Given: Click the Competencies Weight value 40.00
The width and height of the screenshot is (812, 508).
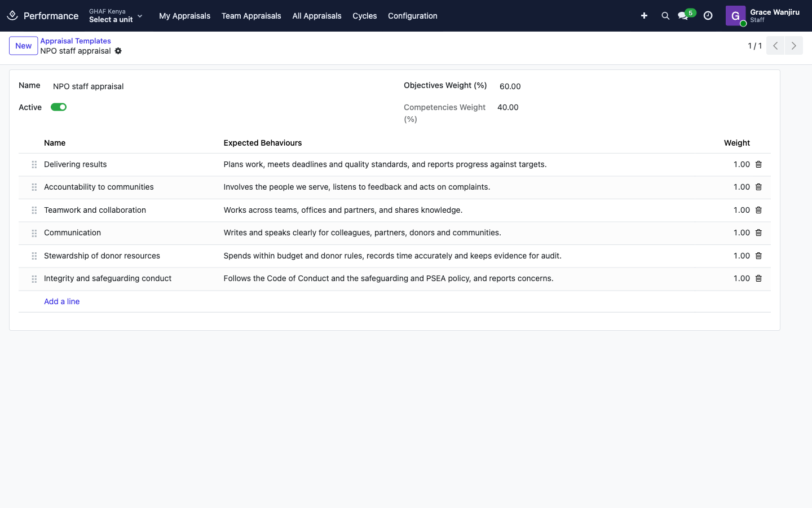Looking at the screenshot, I should (x=508, y=107).
